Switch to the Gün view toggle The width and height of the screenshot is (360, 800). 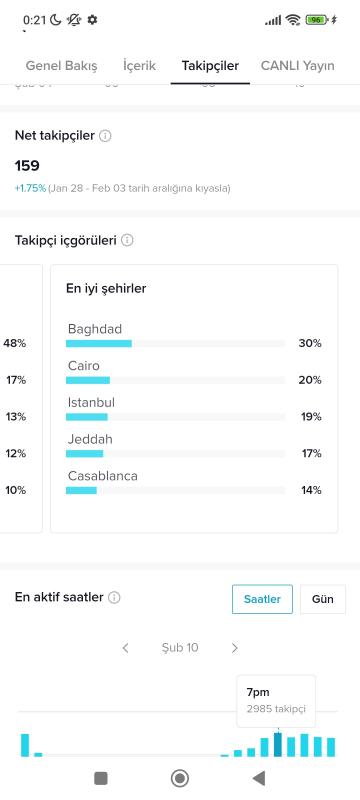pos(323,599)
